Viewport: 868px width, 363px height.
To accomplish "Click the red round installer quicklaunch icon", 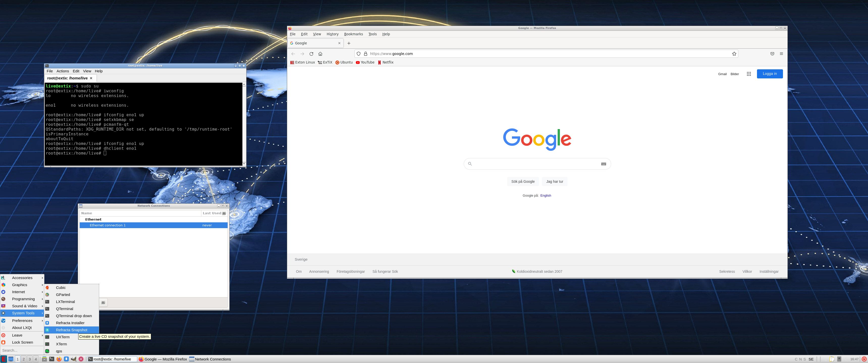I will [x=81, y=359].
